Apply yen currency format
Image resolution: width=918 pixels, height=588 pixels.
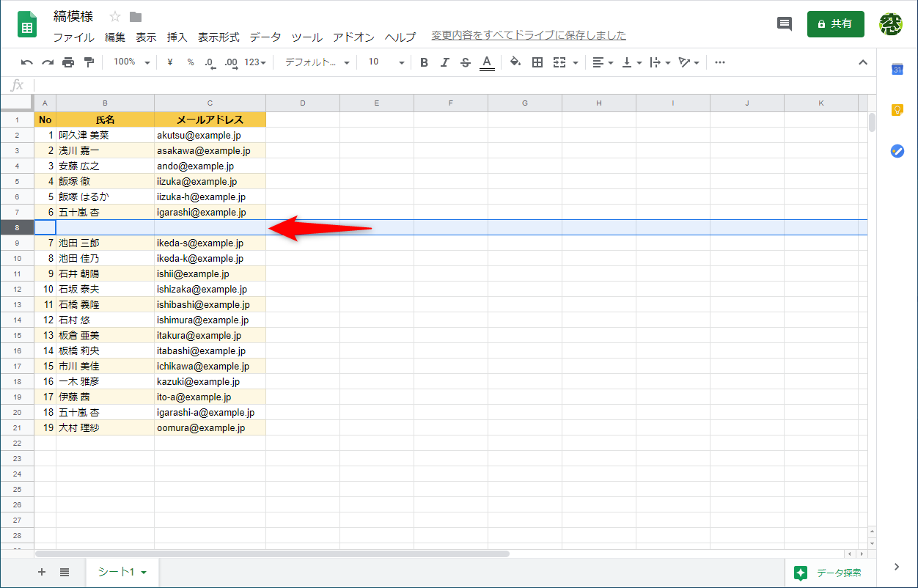[170, 62]
